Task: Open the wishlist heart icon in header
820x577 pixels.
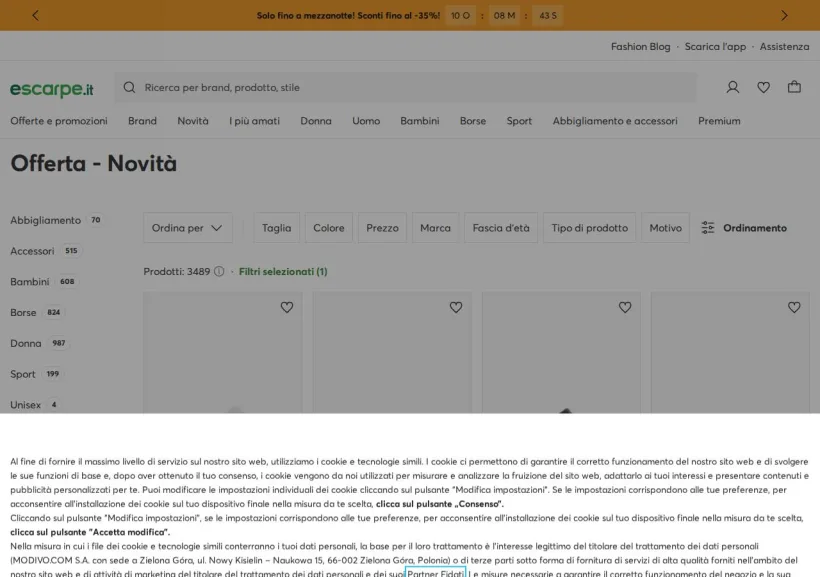Action: click(764, 87)
